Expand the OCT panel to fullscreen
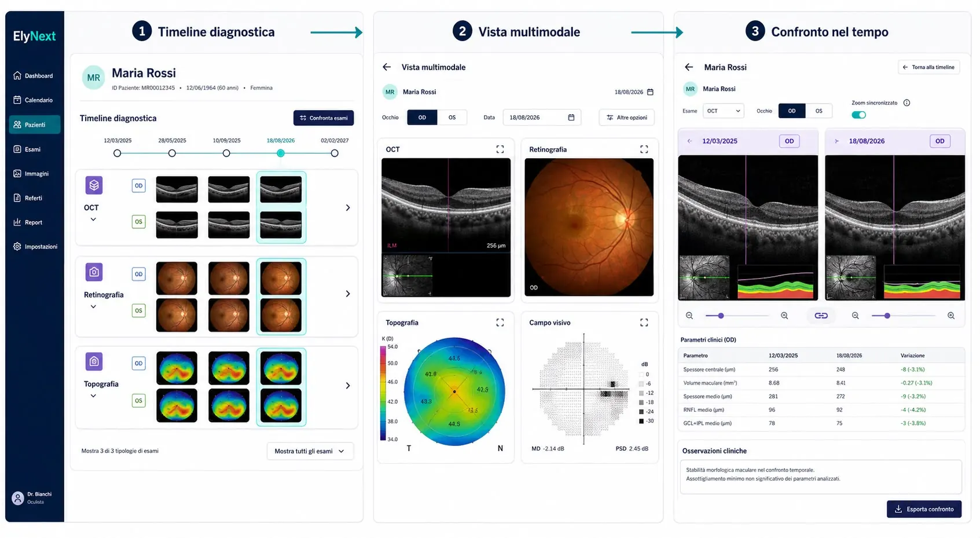The height and width of the screenshot is (538, 980). click(500, 149)
